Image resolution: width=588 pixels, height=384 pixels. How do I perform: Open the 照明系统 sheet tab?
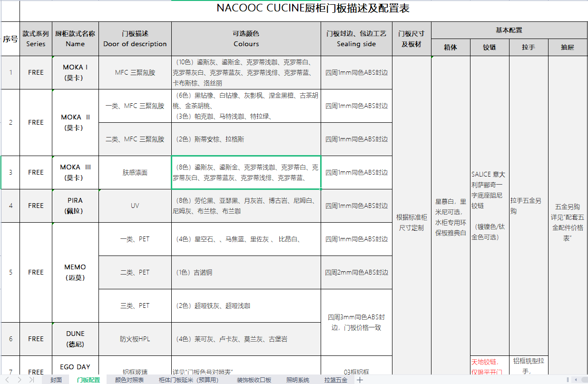point(298,380)
